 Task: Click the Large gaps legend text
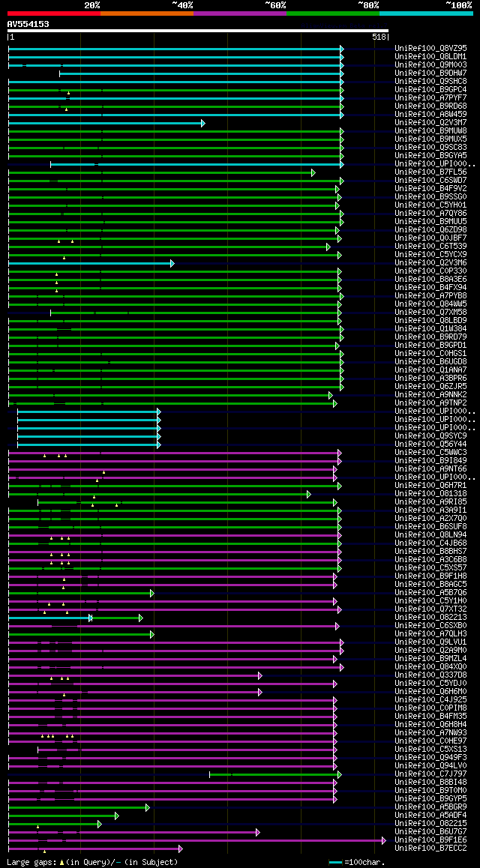(x=92, y=863)
